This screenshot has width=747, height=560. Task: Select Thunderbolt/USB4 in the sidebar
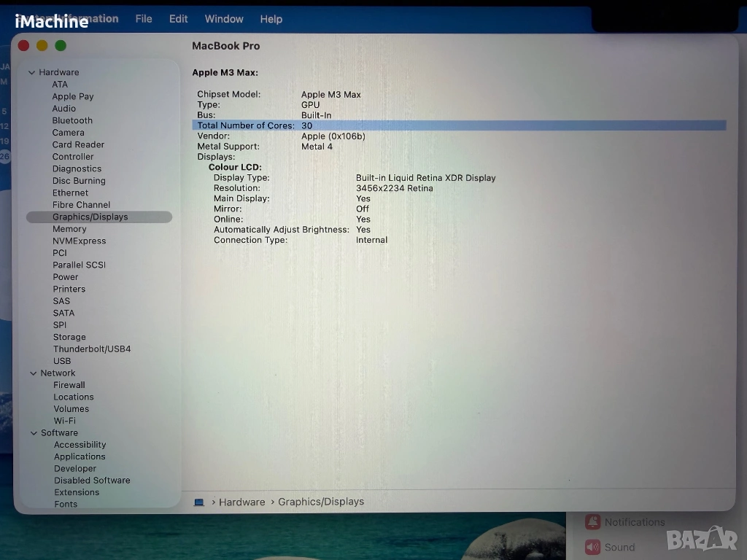tap(92, 349)
